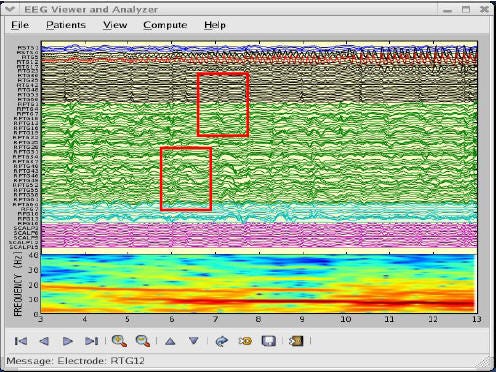Click the blue curved redo arrow icon
This screenshot has width=496, height=372.
tap(222, 341)
